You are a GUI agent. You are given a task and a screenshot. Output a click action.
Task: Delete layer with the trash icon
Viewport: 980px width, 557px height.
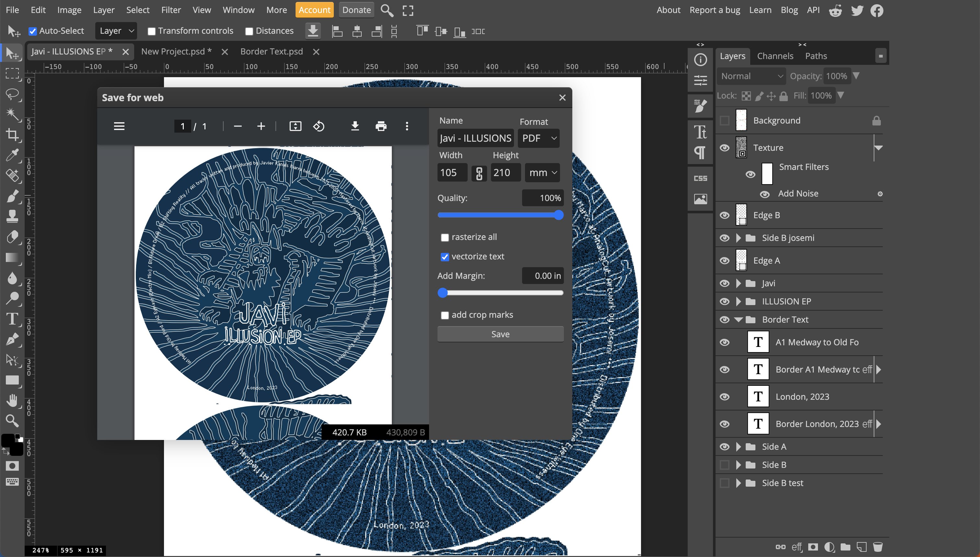[878, 547]
